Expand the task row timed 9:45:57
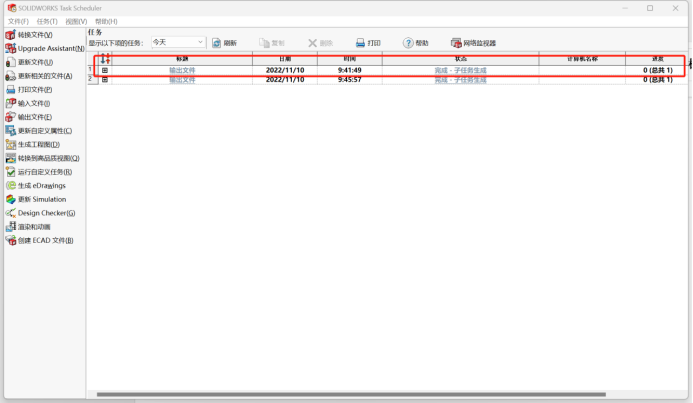 coord(105,80)
